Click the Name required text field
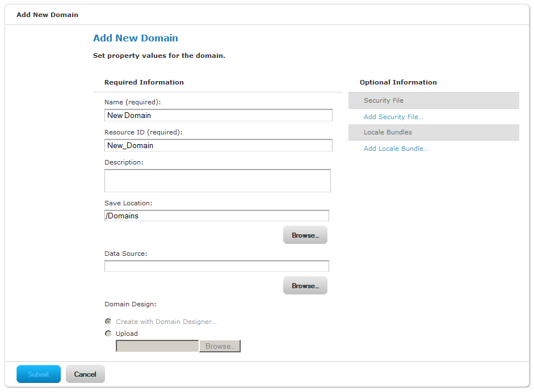534x392 pixels. click(x=218, y=116)
